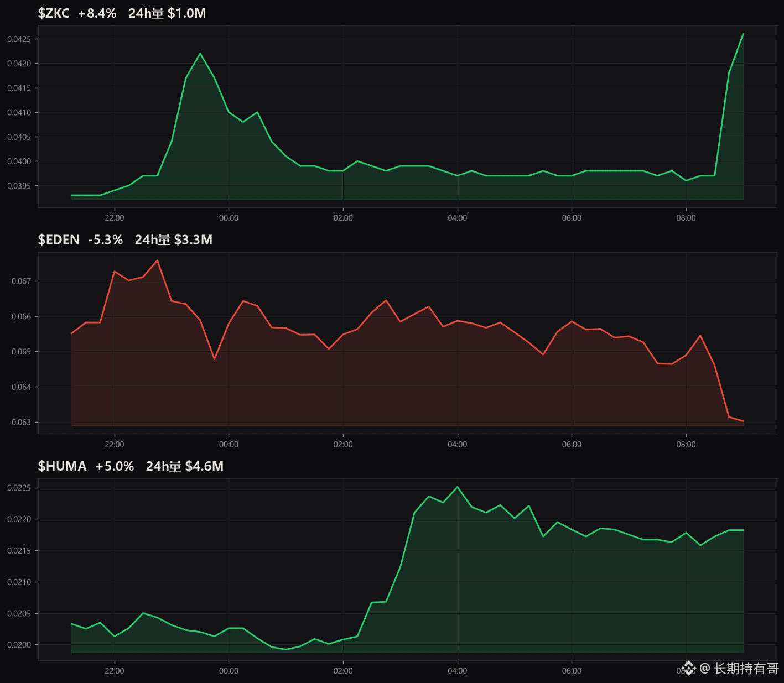Click the -5.3% change on EDEN chart
The width and height of the screenshot is (784, 683).
[106, 239]
